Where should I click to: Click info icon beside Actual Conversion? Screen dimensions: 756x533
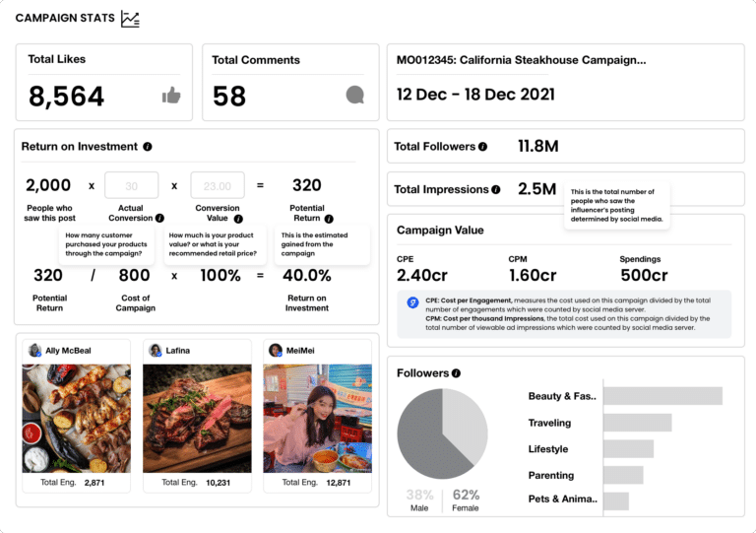159,218
